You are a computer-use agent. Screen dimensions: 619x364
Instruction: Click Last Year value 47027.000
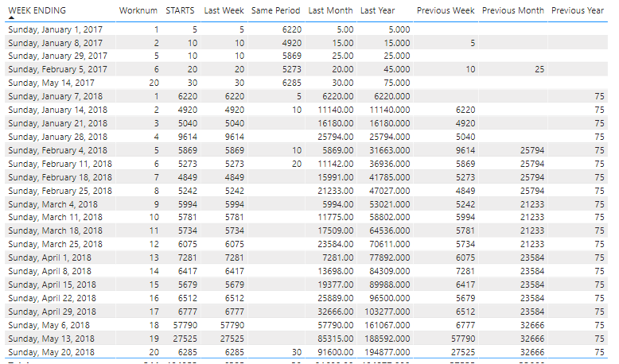390,191
